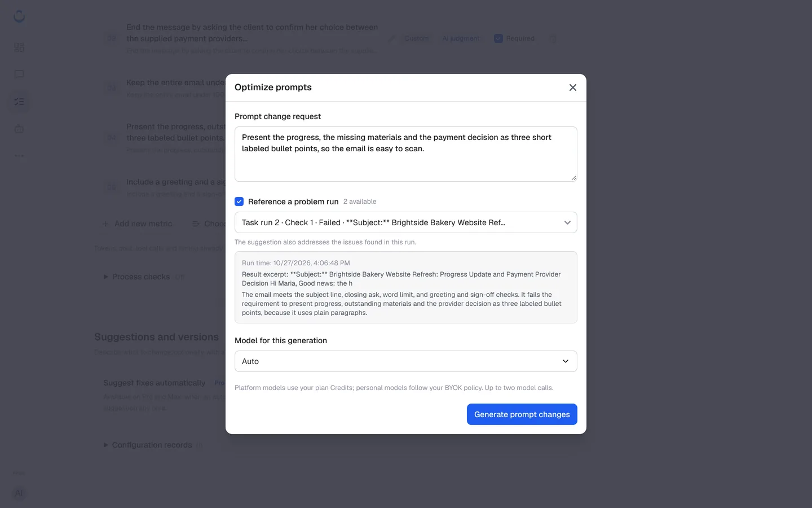
Task: Click the Custom tag on metric row
Action: coord(417,38)
